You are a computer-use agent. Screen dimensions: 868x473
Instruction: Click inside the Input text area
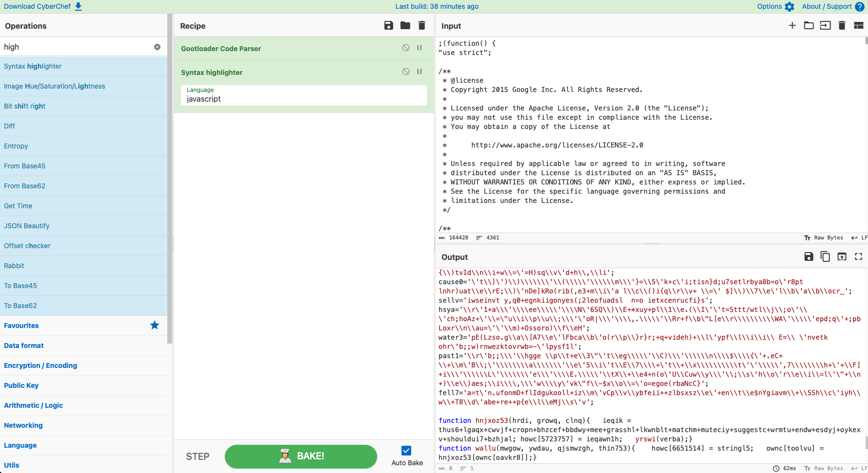pos(651,135)
